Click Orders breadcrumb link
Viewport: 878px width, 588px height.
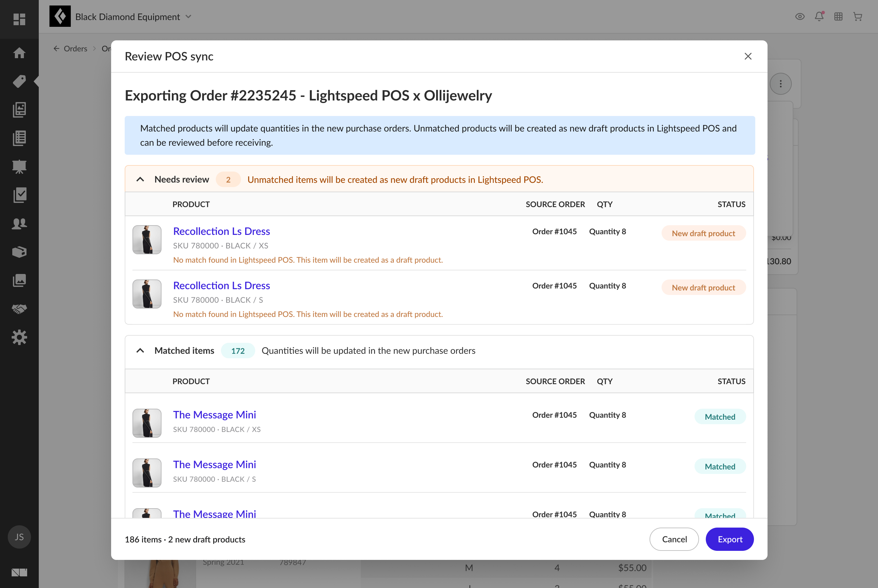click(75, 48)
